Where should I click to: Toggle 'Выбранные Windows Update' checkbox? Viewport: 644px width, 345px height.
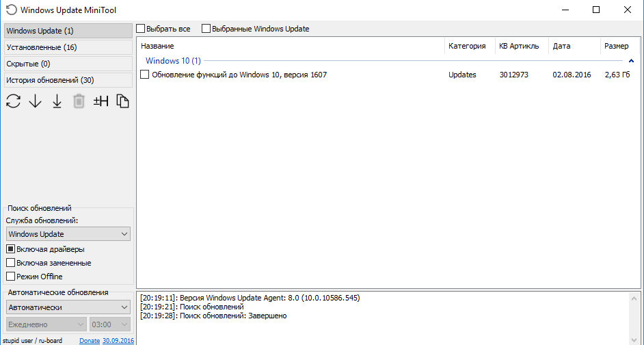(x=206, y=29)
